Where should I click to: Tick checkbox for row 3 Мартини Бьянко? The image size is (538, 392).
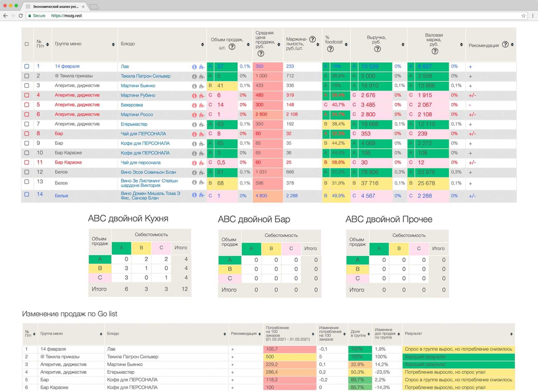(x=27, y=85)
